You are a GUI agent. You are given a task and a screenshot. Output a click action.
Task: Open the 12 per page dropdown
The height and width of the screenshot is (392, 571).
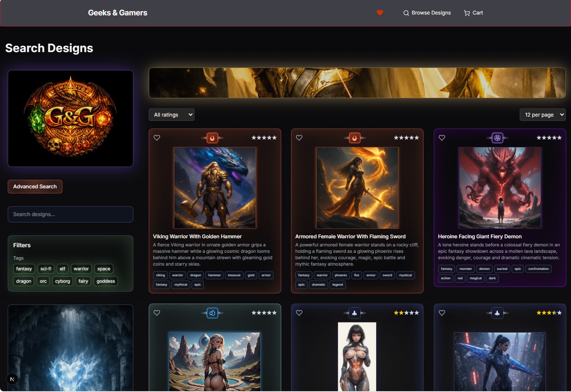(x=543, y=114)
